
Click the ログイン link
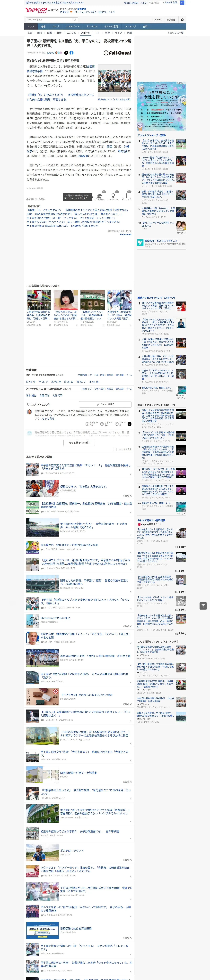(64, 12)
